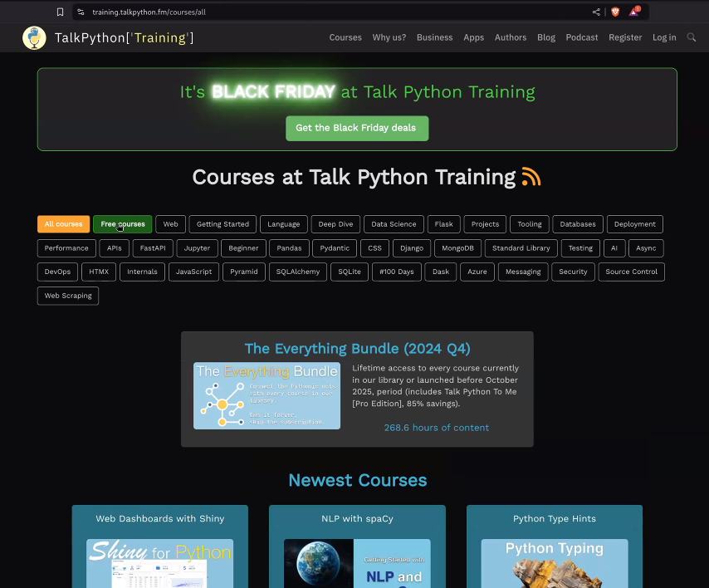Image resolution: width=709 pixels, height=588 pixels.
Task: Filter by the HTMX tag
Action: [x=99, y=272]
